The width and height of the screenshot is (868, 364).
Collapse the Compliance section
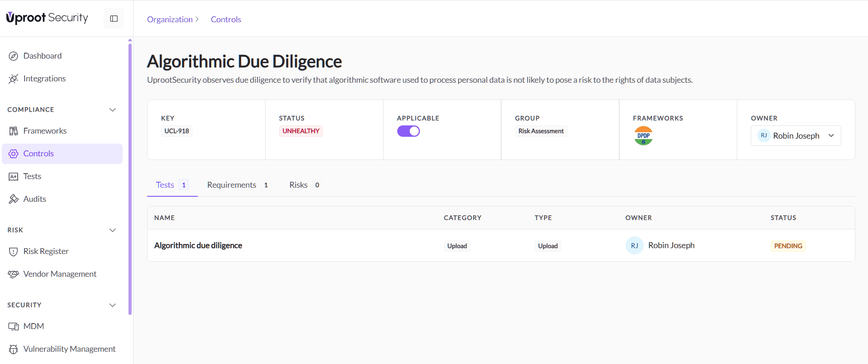click(113, 110)
